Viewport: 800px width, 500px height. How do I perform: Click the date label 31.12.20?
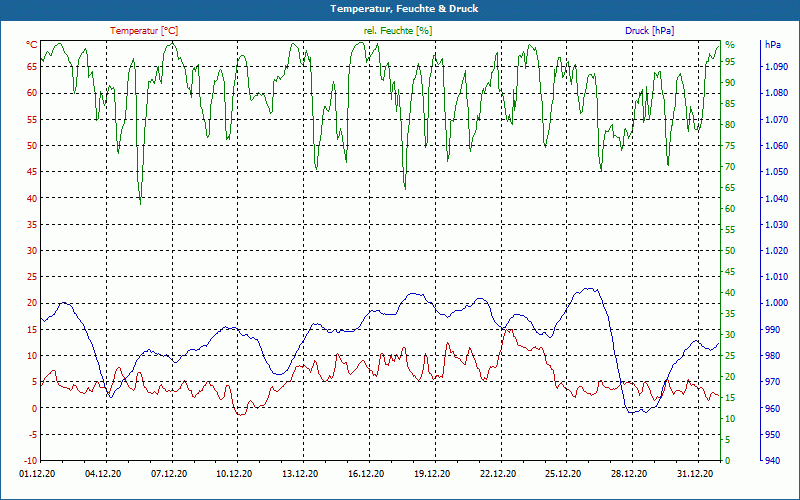(x=695, y=474)
